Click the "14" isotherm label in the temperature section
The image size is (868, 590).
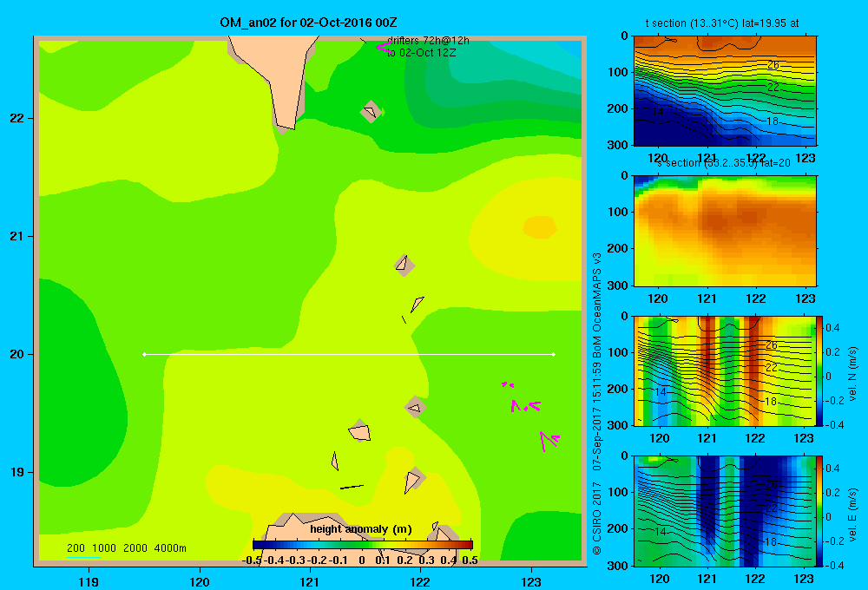click(658, 111)
